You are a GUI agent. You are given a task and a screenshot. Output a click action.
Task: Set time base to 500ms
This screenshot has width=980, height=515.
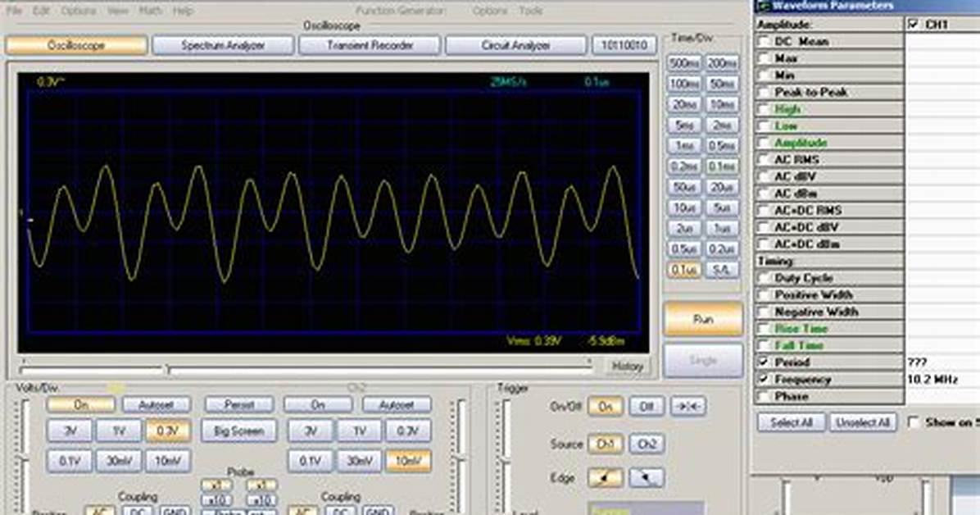[x=683, y=63]
